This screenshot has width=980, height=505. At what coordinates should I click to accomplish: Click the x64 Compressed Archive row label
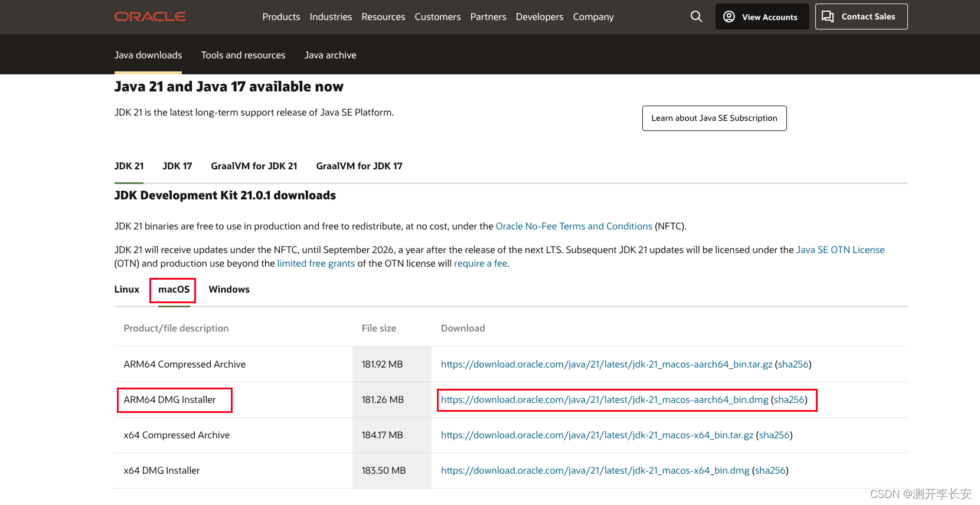(177, 435)
